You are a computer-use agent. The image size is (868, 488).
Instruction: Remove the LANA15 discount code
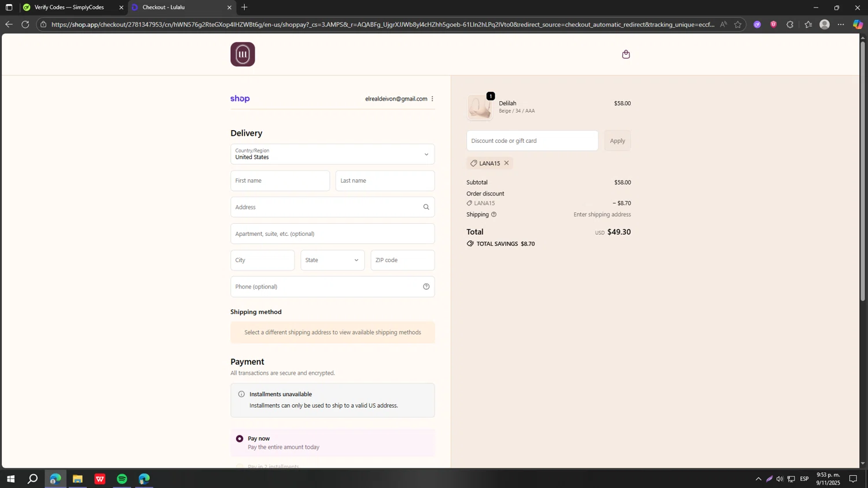tap(506, 163)
